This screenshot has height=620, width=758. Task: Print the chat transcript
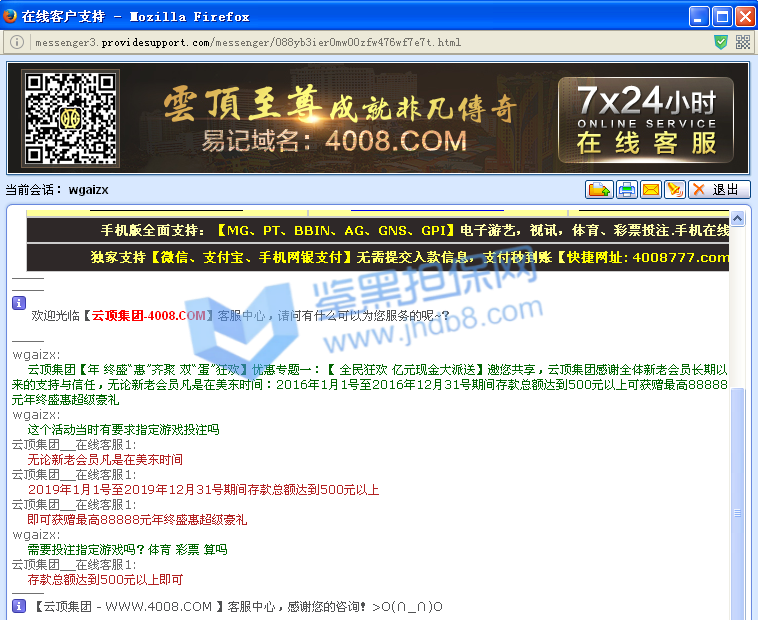626,190
